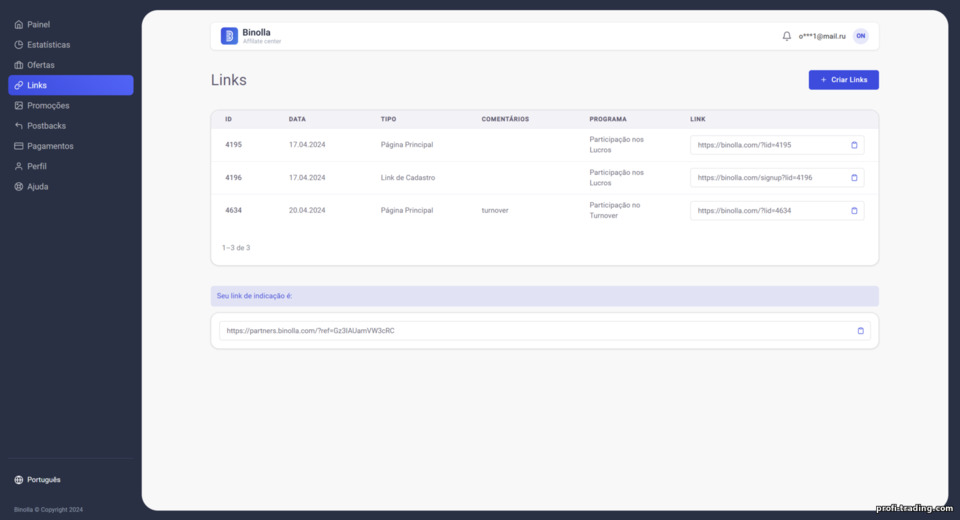This screenshot has width=960, height=520.
Task: Click the Postbacks arrow icon
Action: point(18,126)
